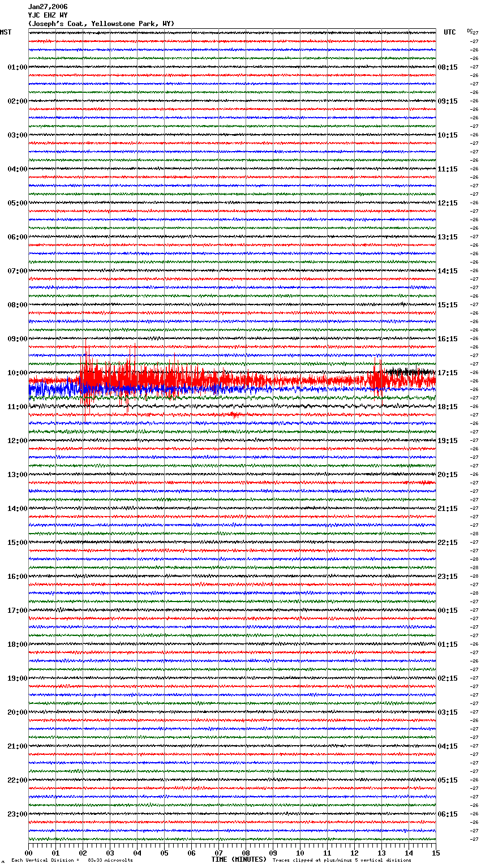Screen dimensions: 481x868
Task: Click UTC time label "10:15"
Action: [448, 135]
